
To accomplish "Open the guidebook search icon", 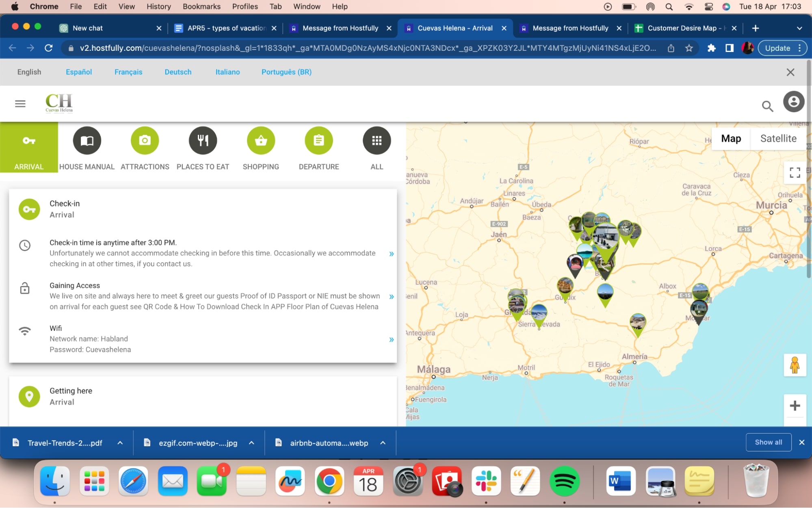I will coord(767,106).
